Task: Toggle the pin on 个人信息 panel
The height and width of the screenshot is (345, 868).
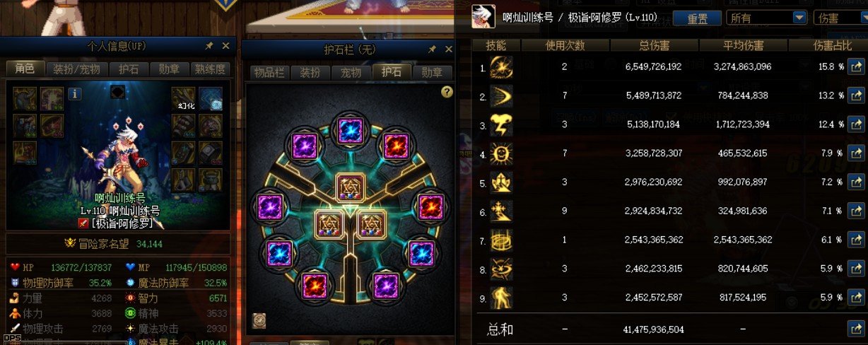Action: tap(209, 46)
